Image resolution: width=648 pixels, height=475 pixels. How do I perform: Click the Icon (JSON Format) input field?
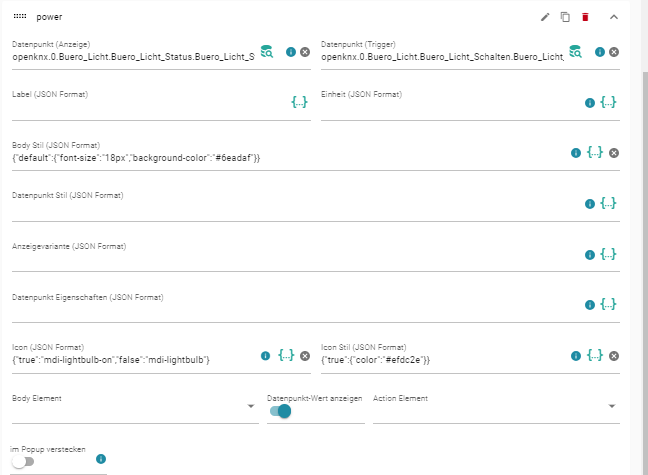(x=130, y=359)
